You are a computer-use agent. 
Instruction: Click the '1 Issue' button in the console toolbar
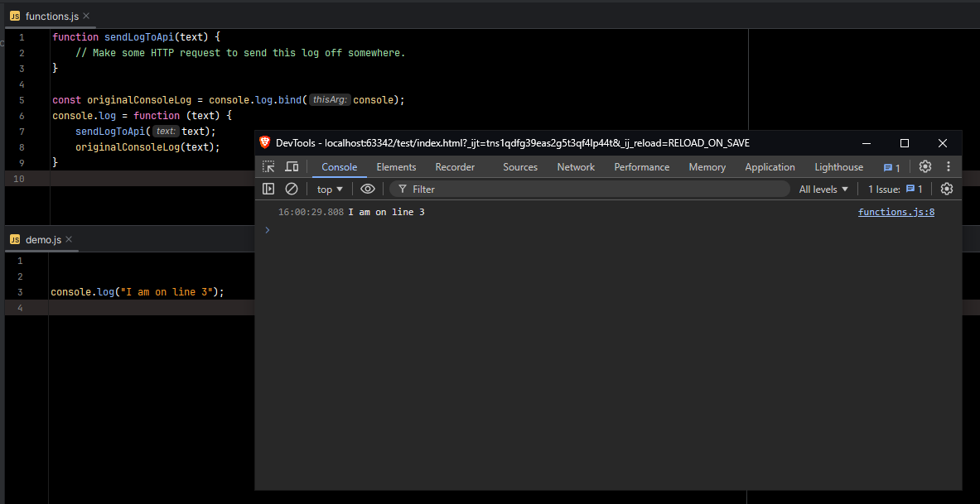pos(895,190)
